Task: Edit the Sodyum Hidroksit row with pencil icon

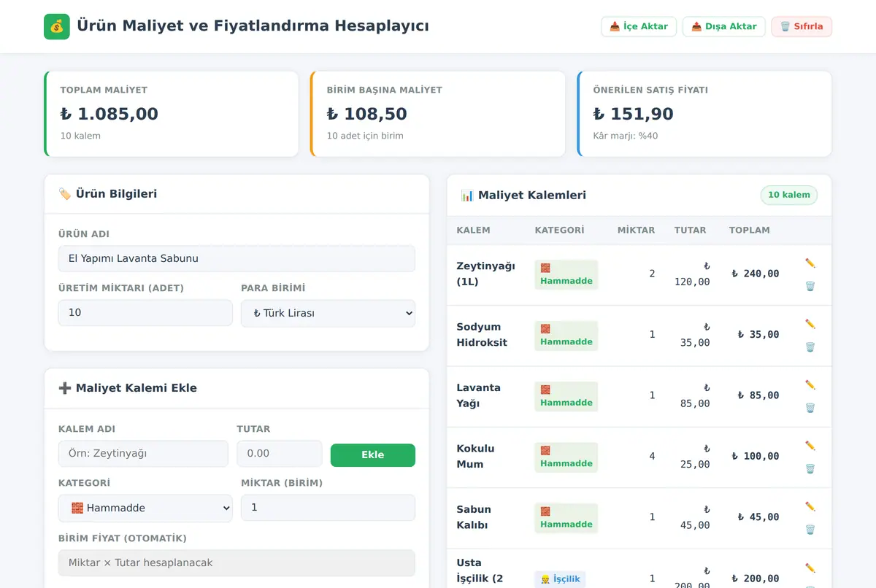Action: coord(810,323)
